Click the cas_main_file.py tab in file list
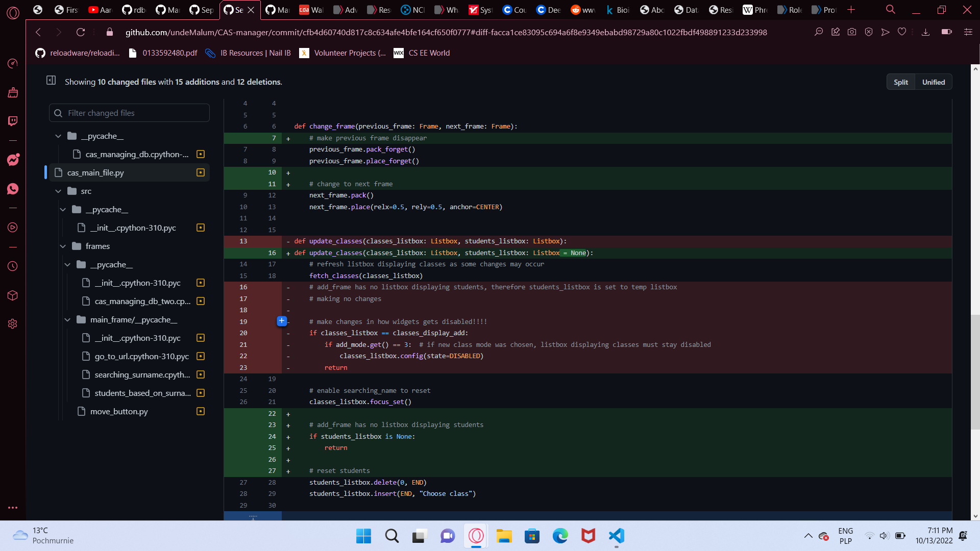980x551 pixels. click(96, 172)
